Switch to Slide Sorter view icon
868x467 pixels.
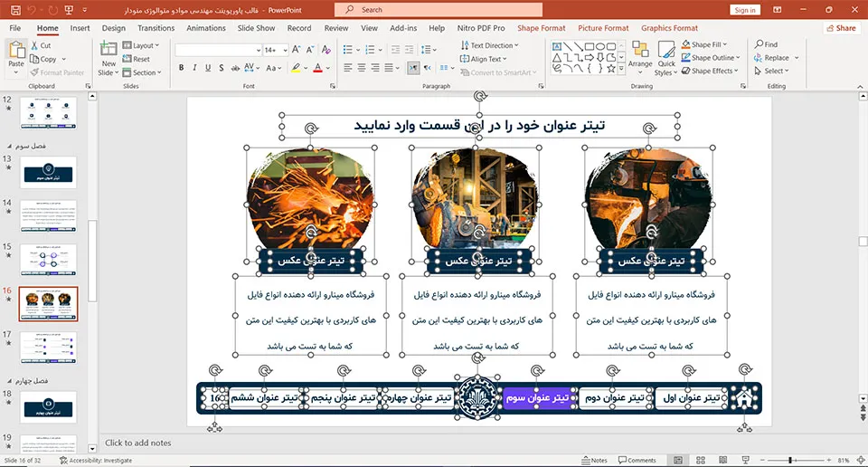click(700, 461)
